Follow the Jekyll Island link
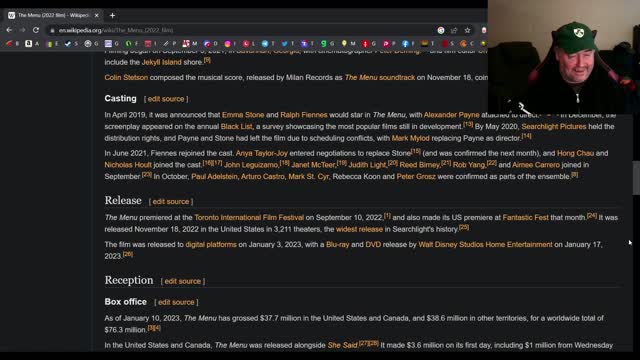The image size is (640, 360). pyautogui.click(x=162, y=62)
